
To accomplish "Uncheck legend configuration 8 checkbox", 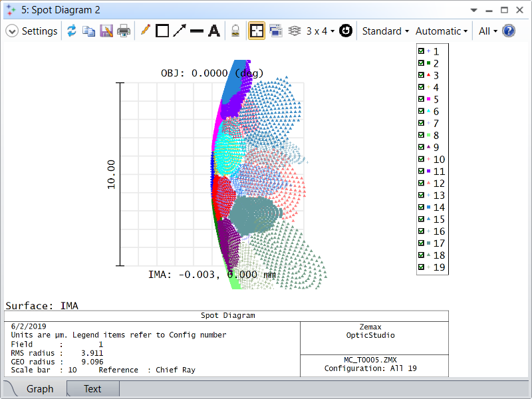I will tap(421, 135).
